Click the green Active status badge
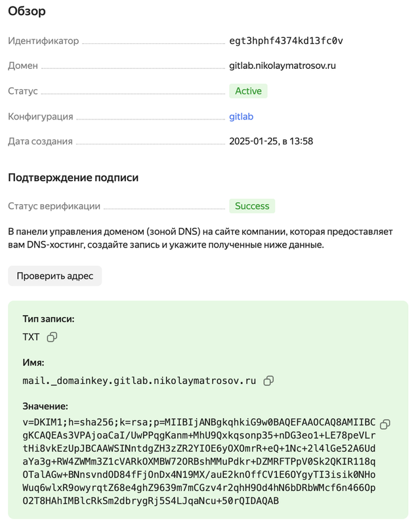 pyautogui.click(x=248, y=91)
